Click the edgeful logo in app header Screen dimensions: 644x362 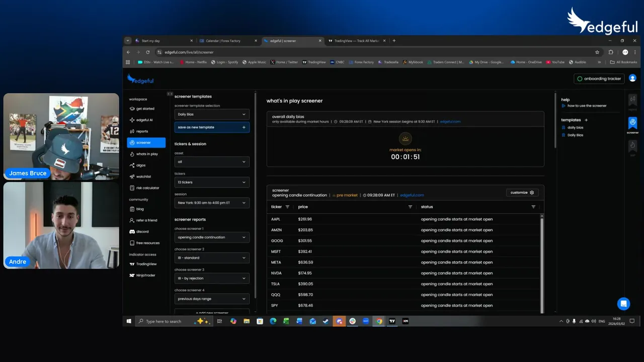point(140,79)
